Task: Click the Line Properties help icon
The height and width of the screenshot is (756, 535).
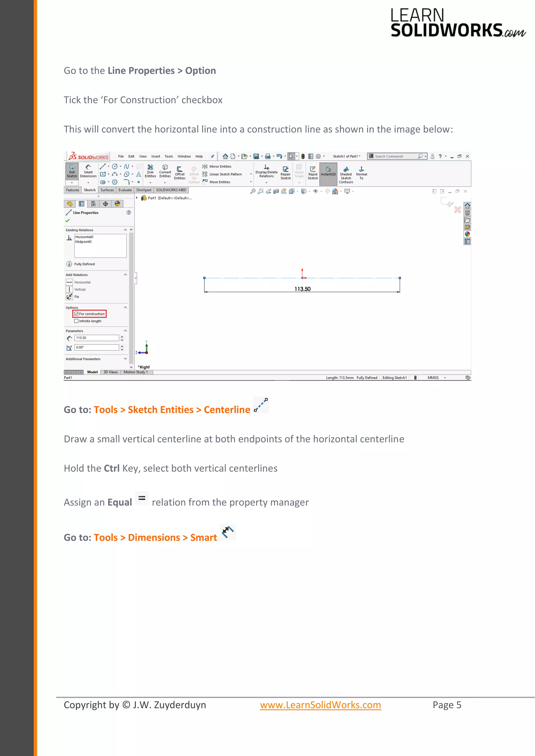Action: [x=129, y=213]
